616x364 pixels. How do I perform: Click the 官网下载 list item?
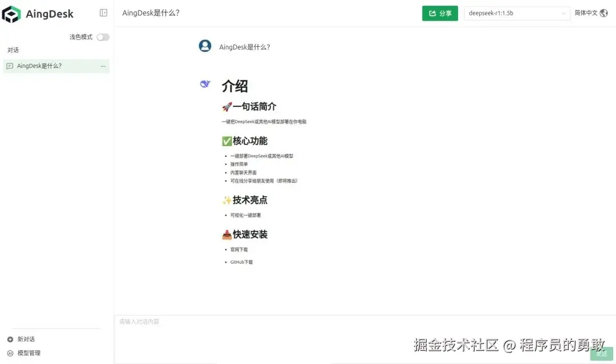pyautogui.click(x=239, y=250)
